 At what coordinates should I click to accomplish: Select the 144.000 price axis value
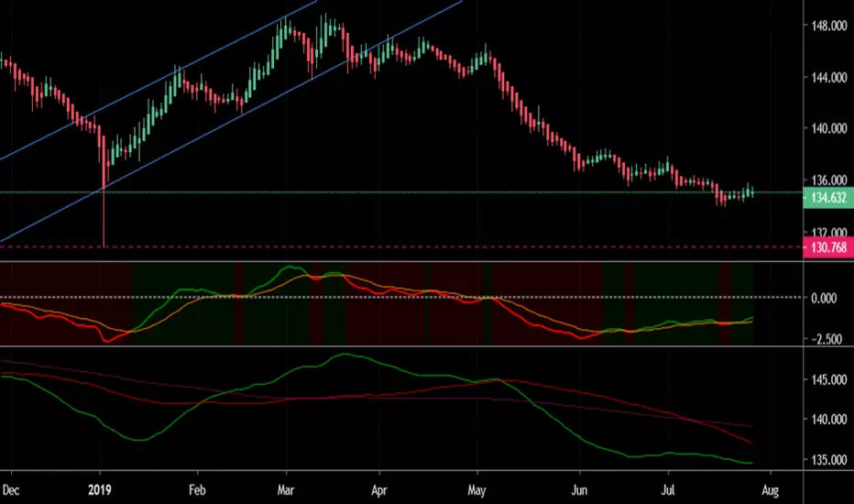click(x=829, y=77)
